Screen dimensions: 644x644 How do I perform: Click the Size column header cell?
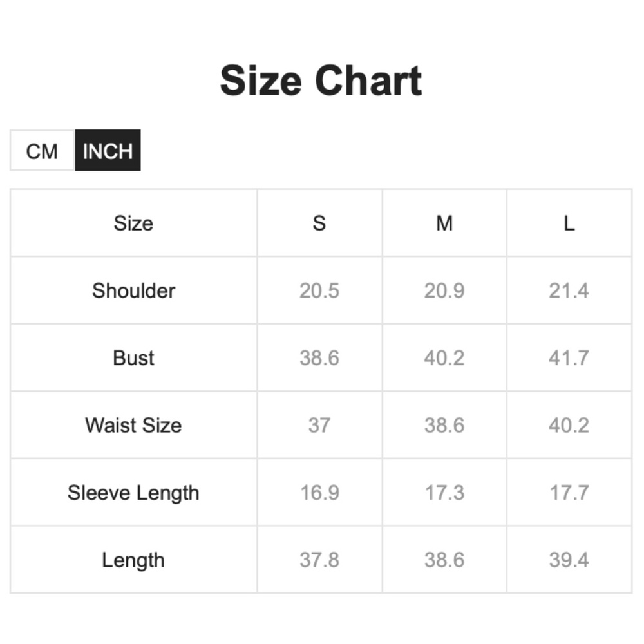coord(133,223)
